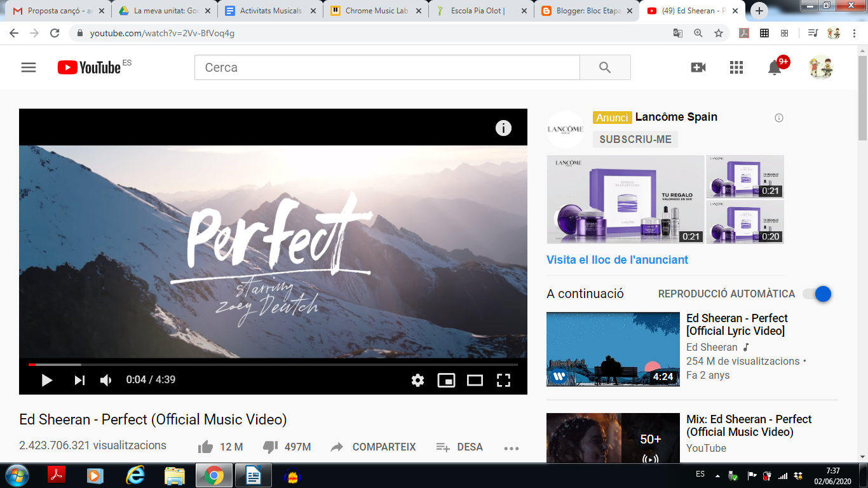This screenshot has height=488, width=868.
Task: Switch to the Escola Pia Olot tab
Action: (x=481, y=11)
